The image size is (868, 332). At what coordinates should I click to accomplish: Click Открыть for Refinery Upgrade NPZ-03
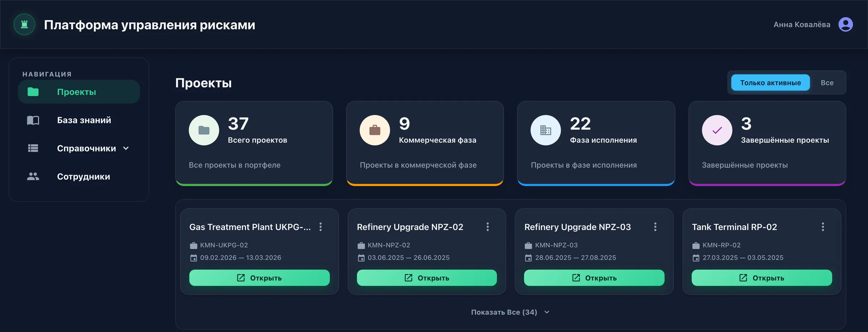tap(594, 278)
